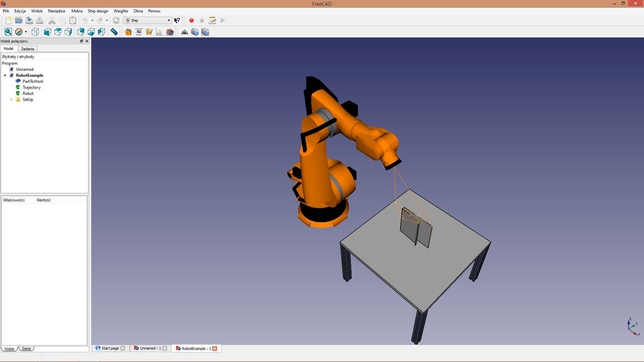644x362 pixels.
Task: Switch to left view cube icon
Action: [x=101, y=32]
